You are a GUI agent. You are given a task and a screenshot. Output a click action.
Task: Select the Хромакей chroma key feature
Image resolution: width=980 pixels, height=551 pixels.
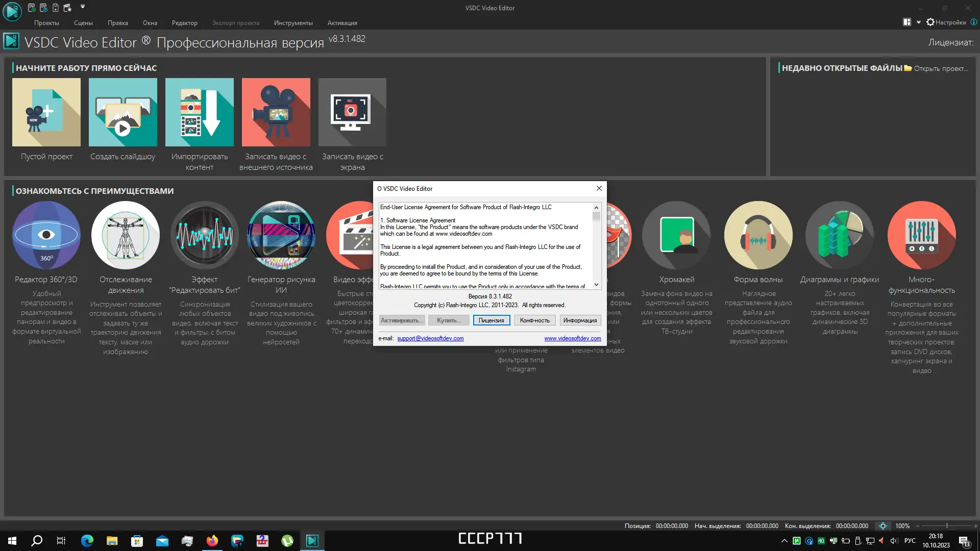676,235
